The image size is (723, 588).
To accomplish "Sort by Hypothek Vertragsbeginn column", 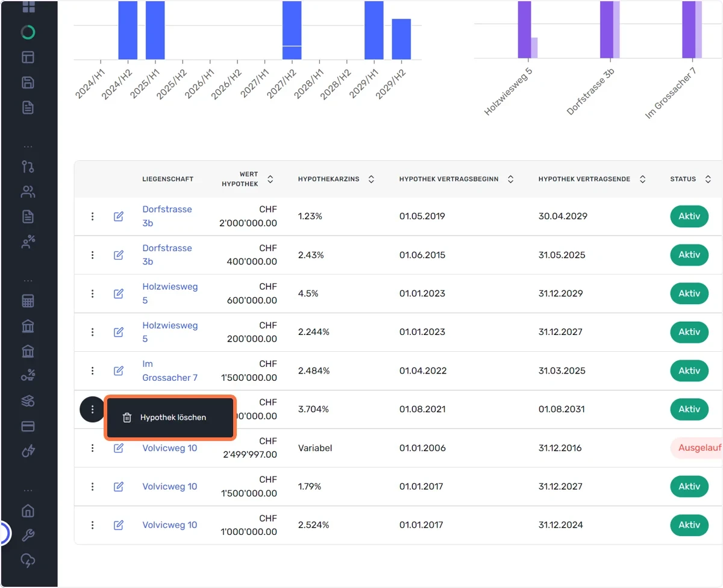I will 511,179.
